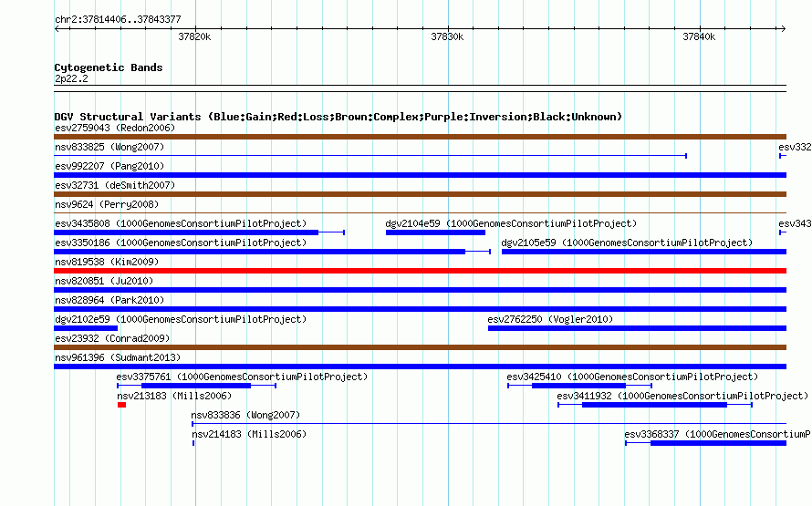Select the blue esv3375761 bar
This screenshot has width=812, height=506.
coord(197,386)
